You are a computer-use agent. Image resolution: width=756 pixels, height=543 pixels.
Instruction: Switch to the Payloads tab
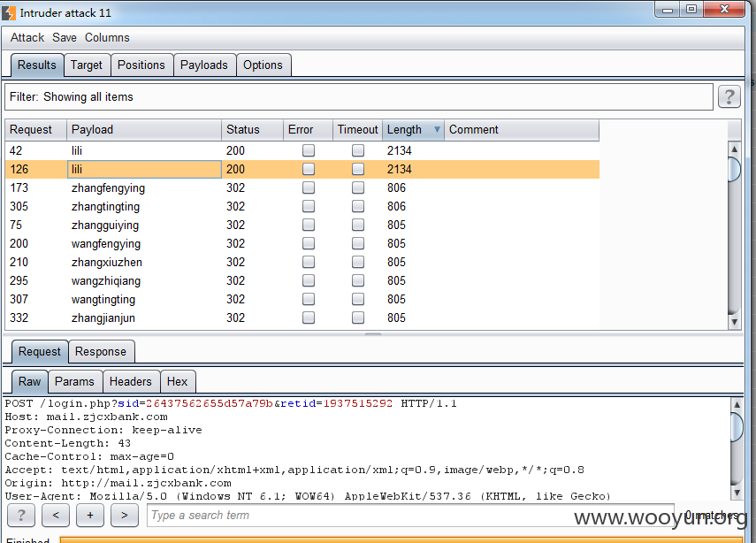coord(204,65)
